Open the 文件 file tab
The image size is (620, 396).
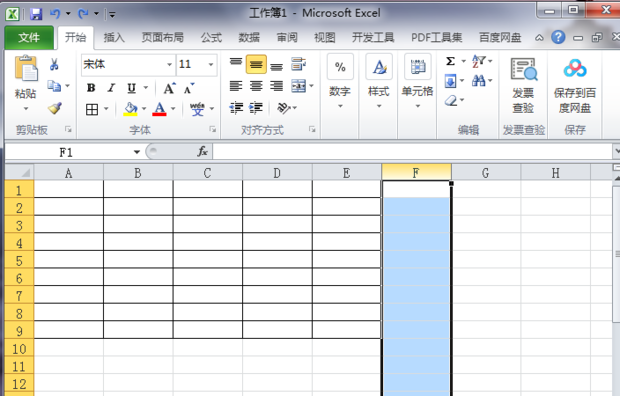(x=29, y=38)
